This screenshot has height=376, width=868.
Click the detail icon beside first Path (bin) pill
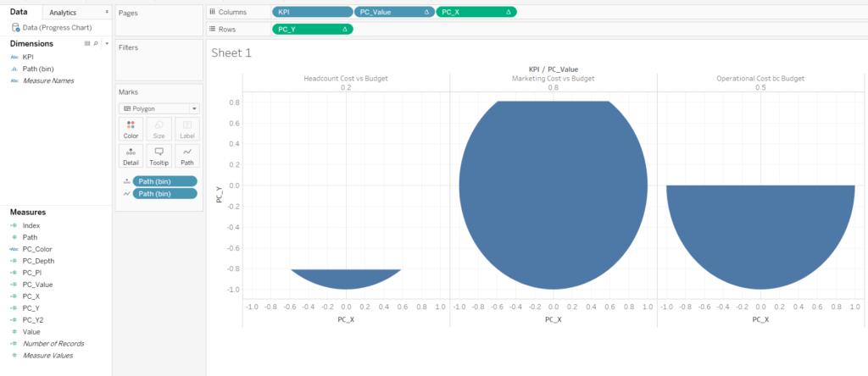click(x=126, y=181)
